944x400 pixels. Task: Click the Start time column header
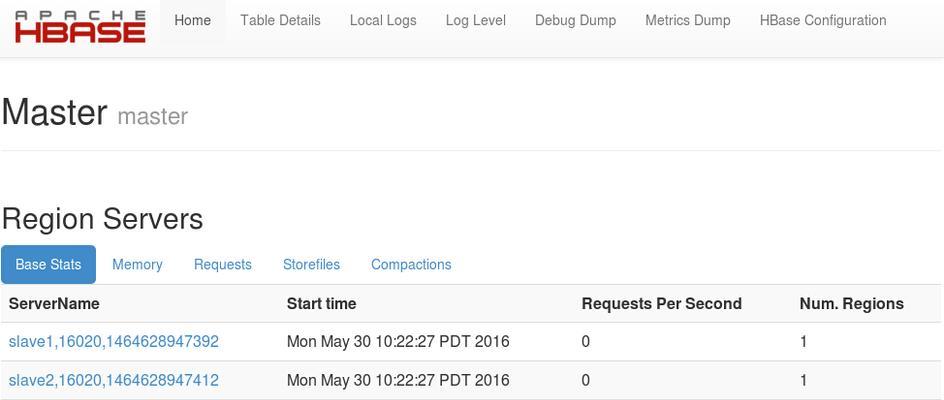pyautogui.click(x=321, y=304)
